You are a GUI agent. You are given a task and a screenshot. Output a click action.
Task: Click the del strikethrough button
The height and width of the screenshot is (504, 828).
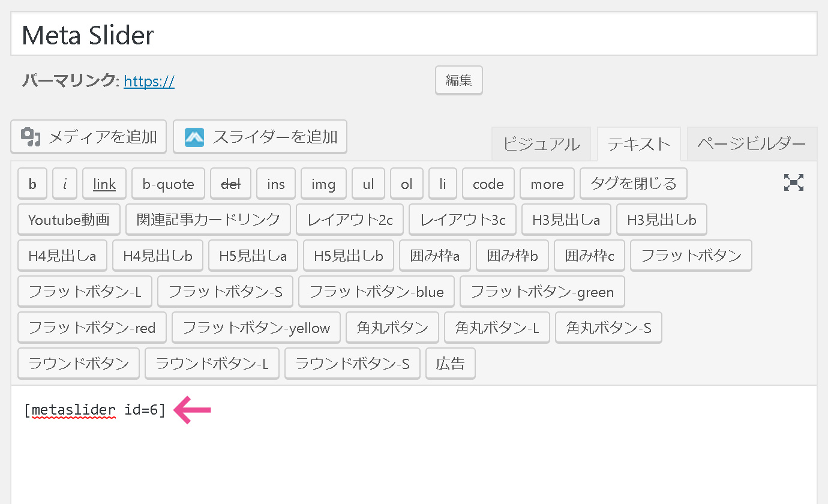click(x=231, y=184)
